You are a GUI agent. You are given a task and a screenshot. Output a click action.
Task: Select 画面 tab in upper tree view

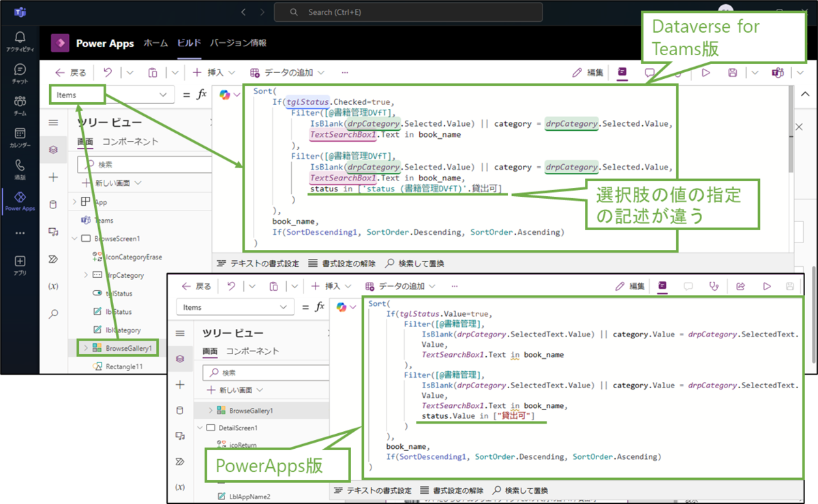[85, 142]
